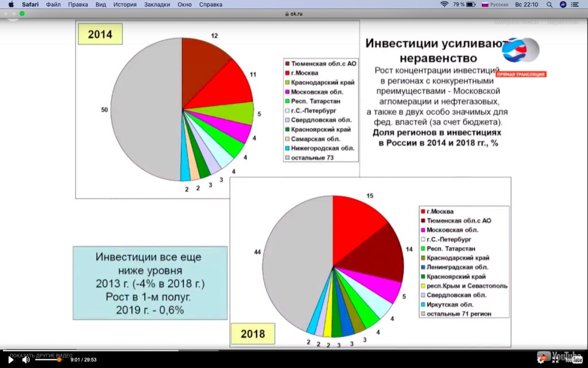The image size is (588, 368).
Task: Open the Apple menu
Action: pyautogui.click(x=10, y=4)
